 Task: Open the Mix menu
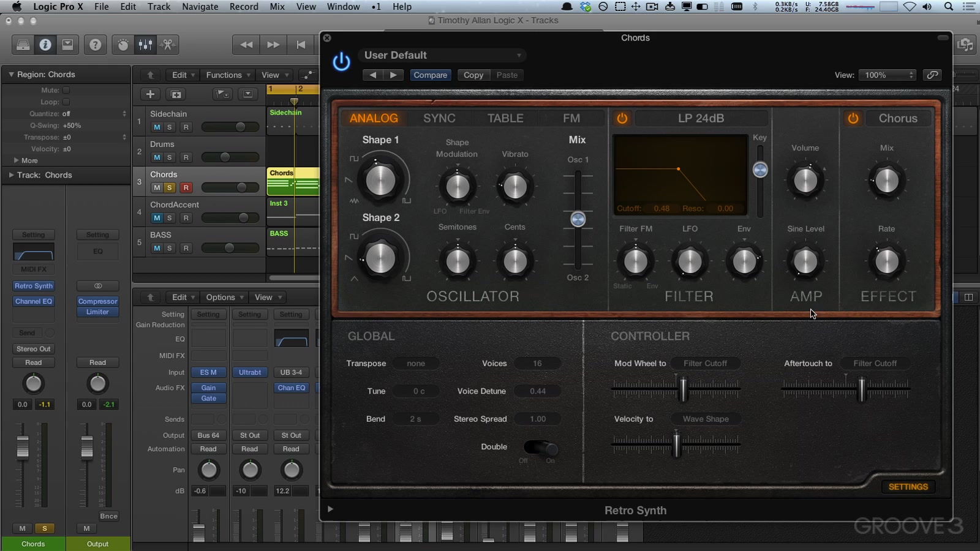[x=277, y=7]
